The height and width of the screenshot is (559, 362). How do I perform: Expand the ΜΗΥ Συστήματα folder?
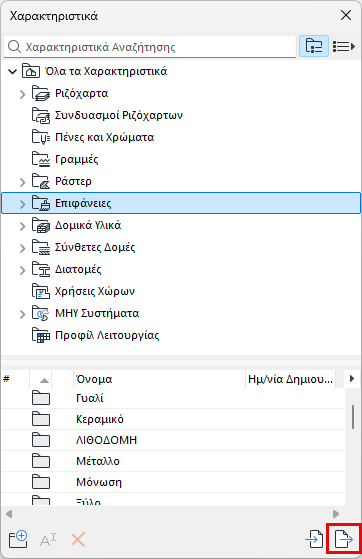click(x=22, y=314)
